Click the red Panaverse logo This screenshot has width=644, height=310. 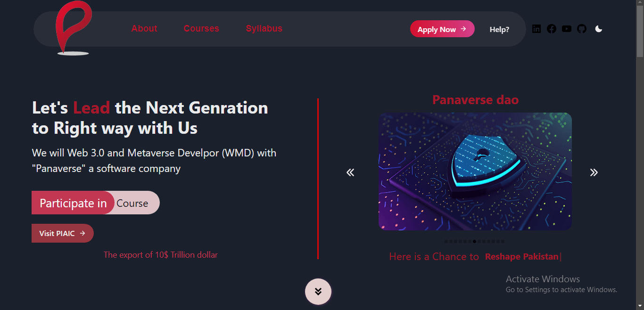tap(73, 28)
